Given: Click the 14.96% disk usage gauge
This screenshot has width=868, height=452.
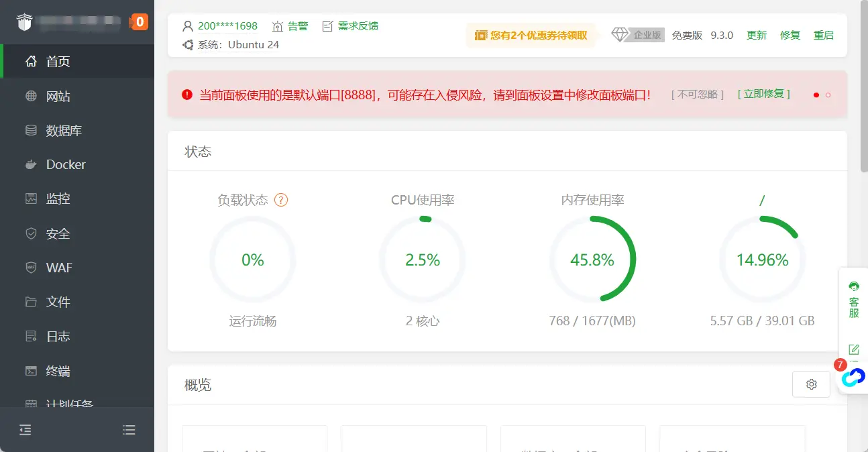Looking at the screenshot, I should (763, 260).
